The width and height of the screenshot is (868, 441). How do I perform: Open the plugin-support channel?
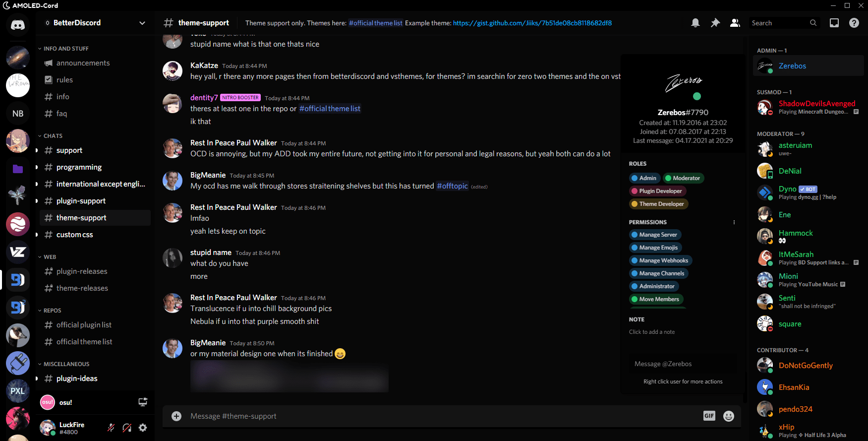81,201
